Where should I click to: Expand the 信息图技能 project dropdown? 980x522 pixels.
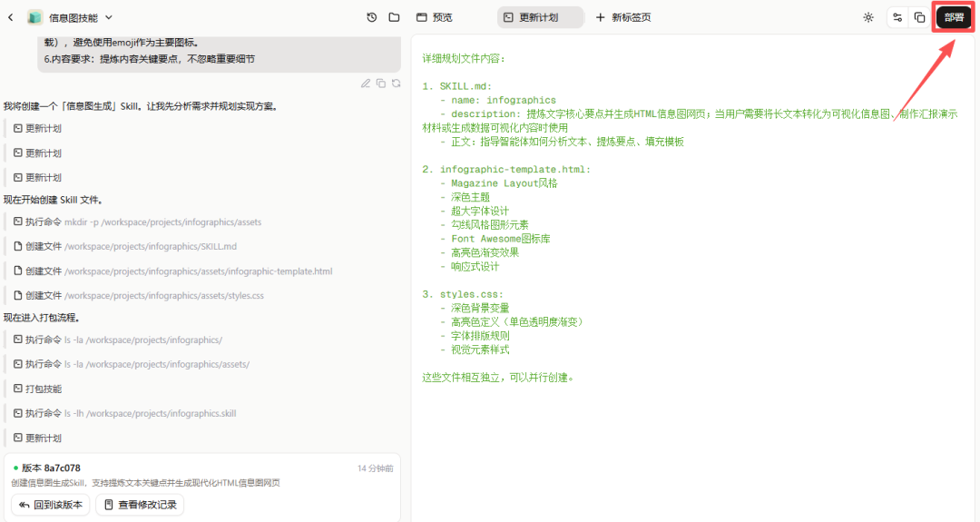[109, 17]
